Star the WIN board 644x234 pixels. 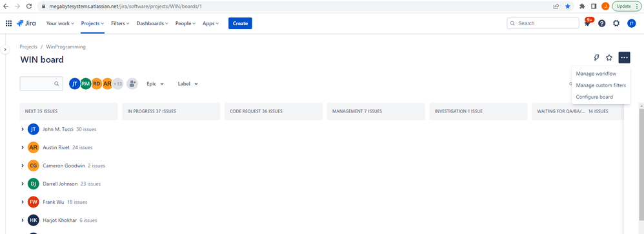609,58
